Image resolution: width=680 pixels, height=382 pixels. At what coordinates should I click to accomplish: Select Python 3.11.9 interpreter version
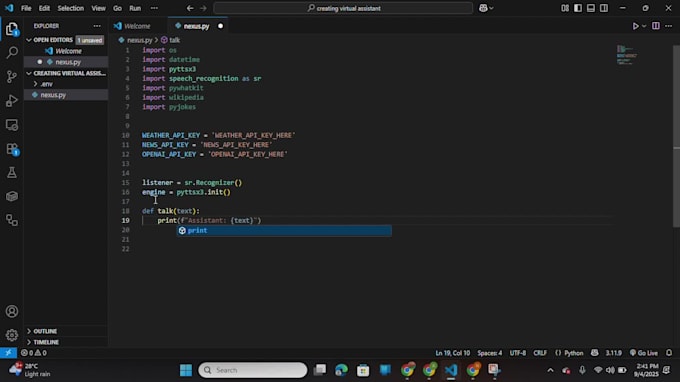tap(613, 353)
